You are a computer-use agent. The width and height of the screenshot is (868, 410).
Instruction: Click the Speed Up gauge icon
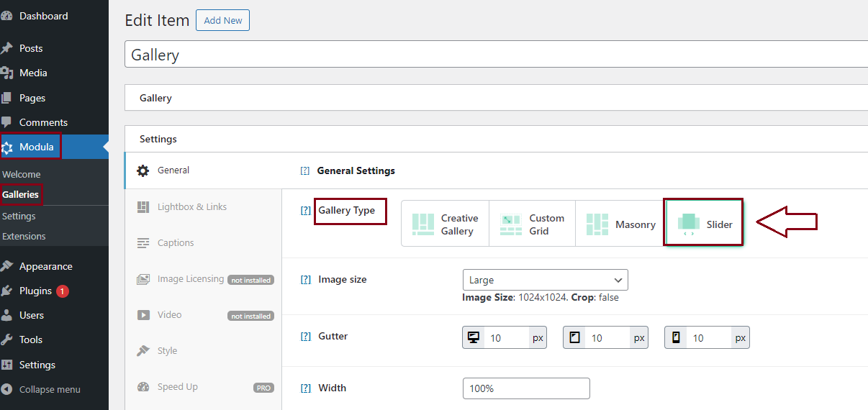click(143, 387)
